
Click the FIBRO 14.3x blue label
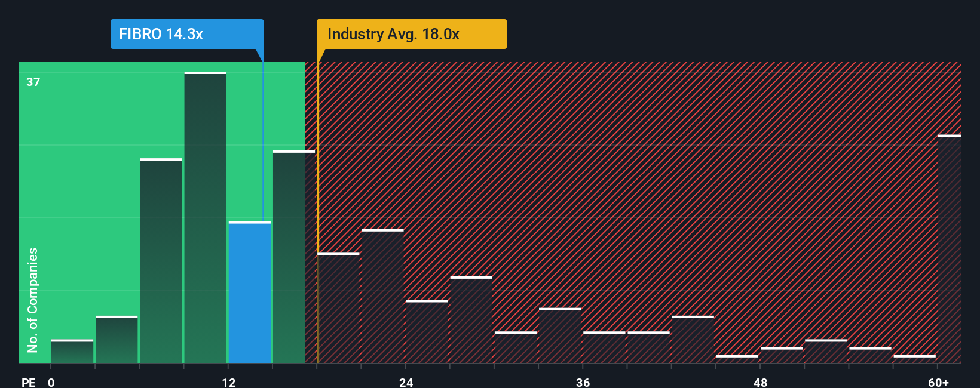click(x=187, y=34)
